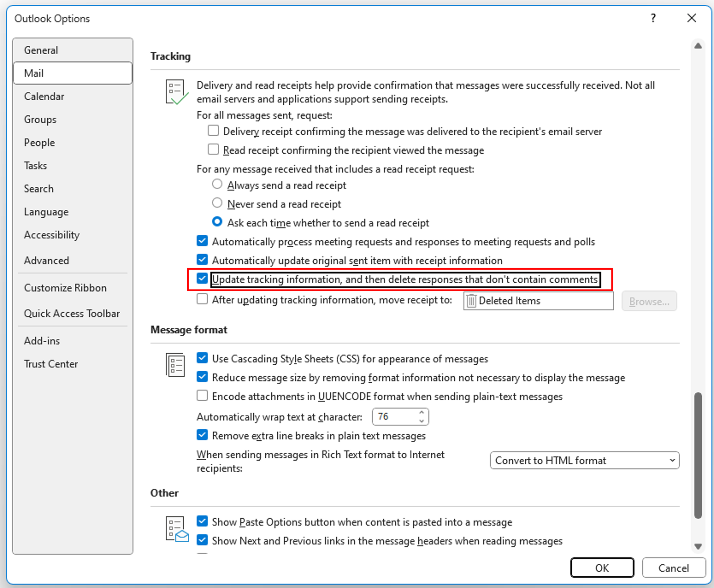
Task: Increase wrap text character value
Action: pyautogui.click(x=421, y=413)
